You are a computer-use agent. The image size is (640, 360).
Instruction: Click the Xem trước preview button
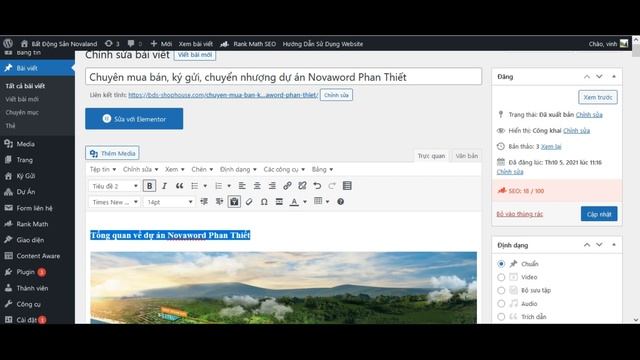(x=598, y=97)
